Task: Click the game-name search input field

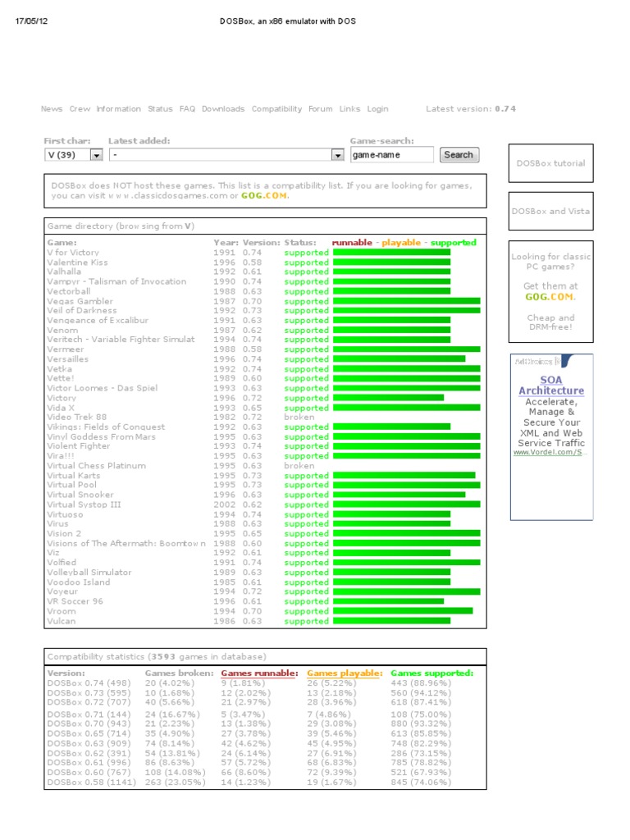Action: (x=391, y=155)
